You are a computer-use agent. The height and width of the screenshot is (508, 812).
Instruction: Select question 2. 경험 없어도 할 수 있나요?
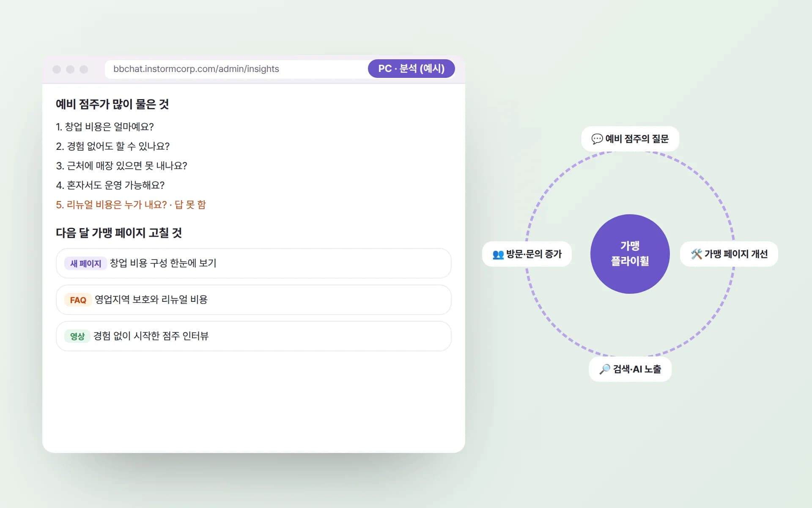point(113,146)
